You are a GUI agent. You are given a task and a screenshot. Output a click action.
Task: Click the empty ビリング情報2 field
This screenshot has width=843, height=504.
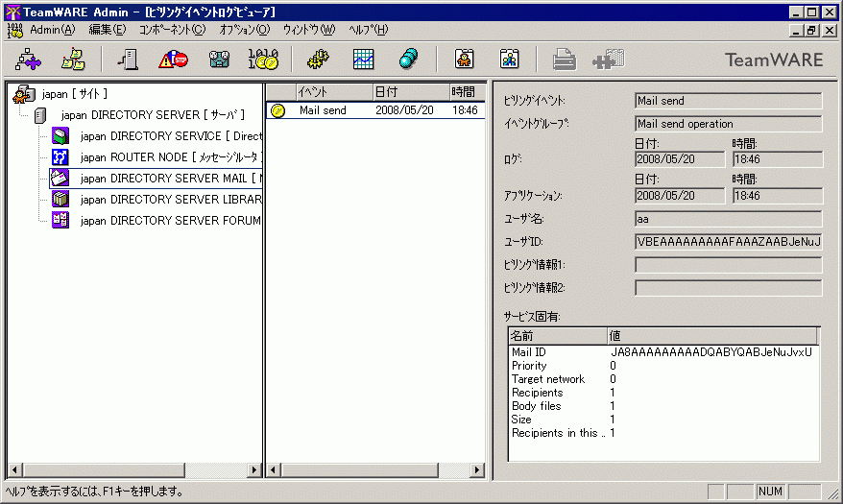729,288
